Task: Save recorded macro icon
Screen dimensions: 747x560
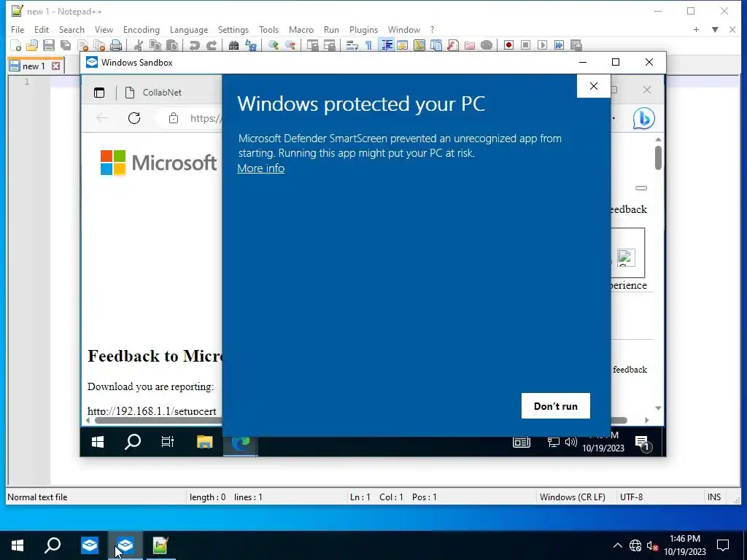Action: tap(576, 45)
